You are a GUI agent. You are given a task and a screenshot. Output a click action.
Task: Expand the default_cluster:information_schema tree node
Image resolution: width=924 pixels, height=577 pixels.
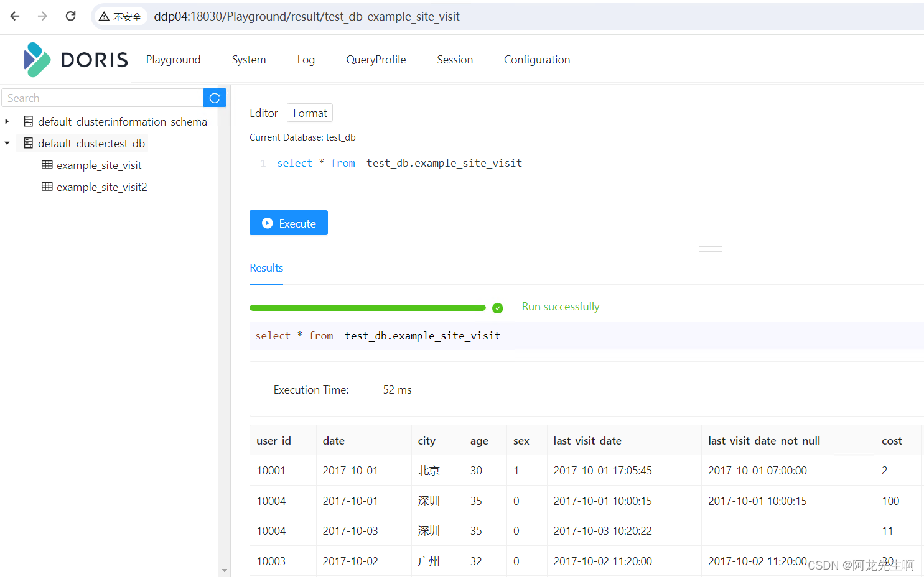7,122
